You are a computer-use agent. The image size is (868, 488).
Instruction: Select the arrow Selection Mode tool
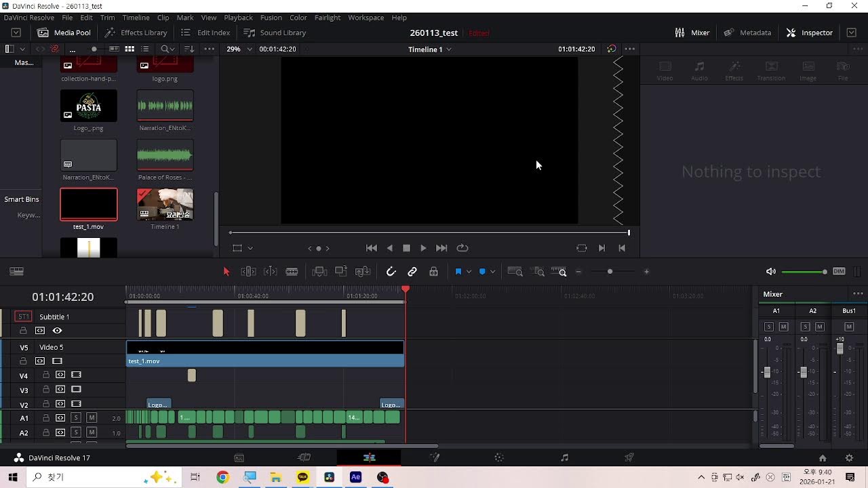pos(226,272)
